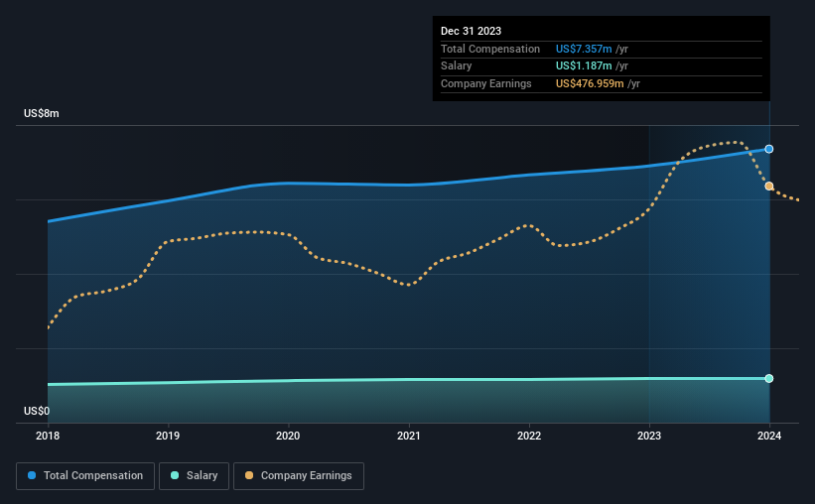
Task: Click the orange Company Earnings data point marker
Action: click(768, 186)
